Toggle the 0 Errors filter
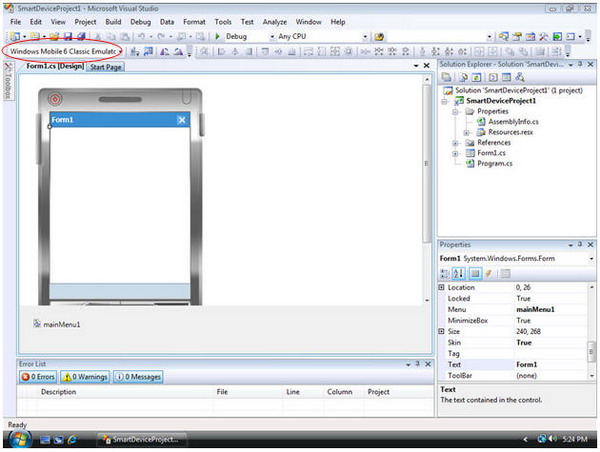The width and height of the screenshot is (600, 452). click(x=38, y=377)
